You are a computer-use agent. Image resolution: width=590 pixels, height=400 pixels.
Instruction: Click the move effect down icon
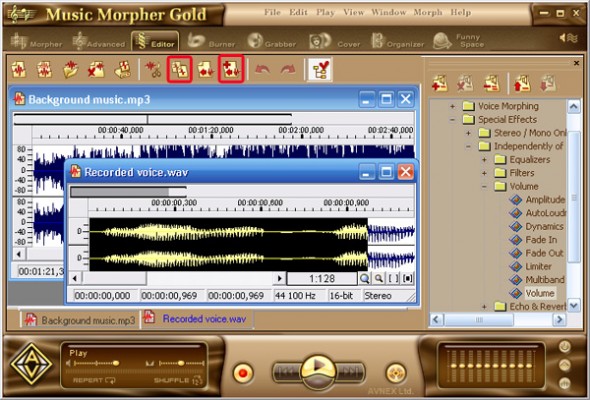[x=548, y=83]
